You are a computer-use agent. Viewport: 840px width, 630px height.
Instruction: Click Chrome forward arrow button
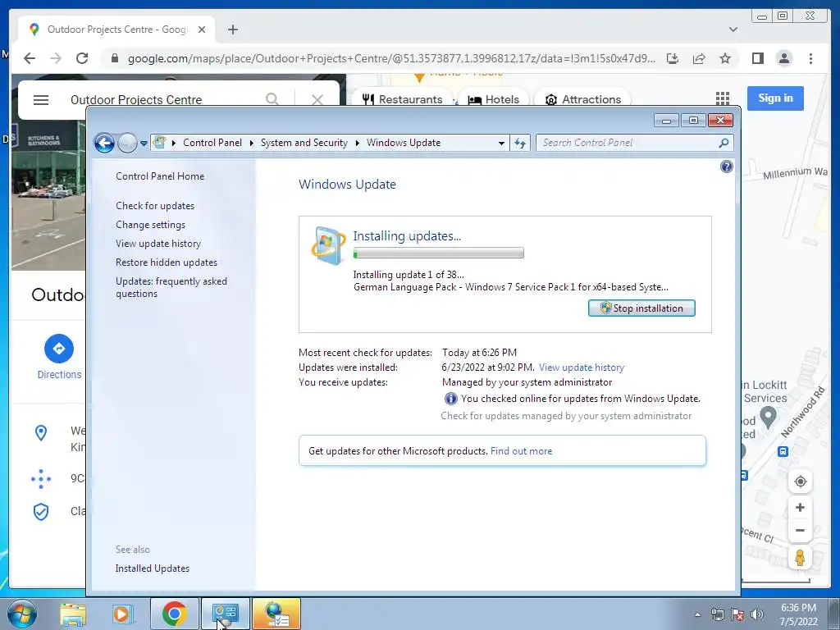[x=56, y=58]
